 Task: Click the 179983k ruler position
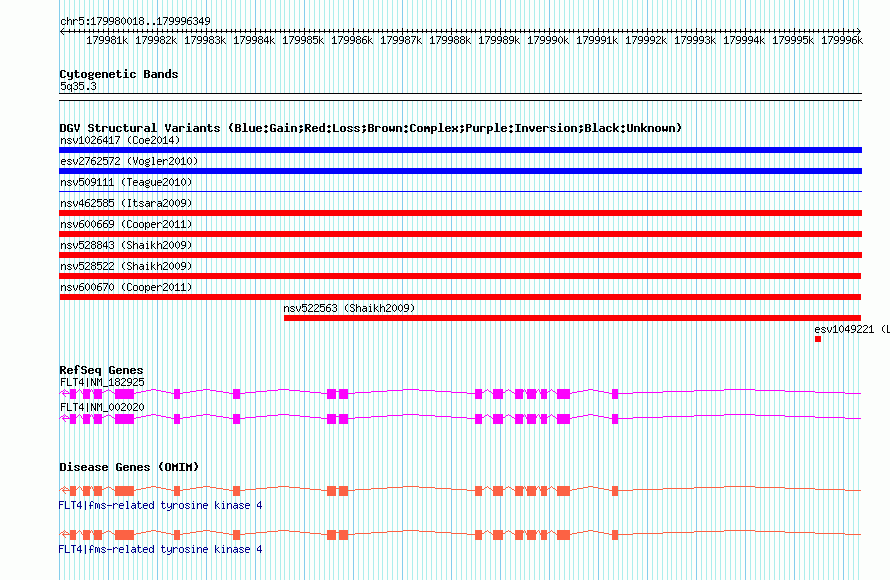(205, 40)
